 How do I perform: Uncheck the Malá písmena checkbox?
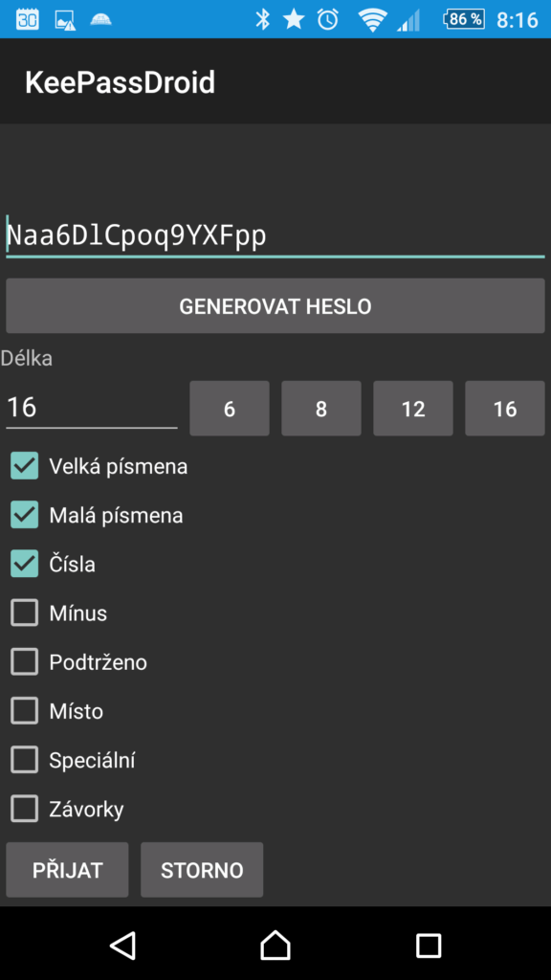tap(24, 515)
